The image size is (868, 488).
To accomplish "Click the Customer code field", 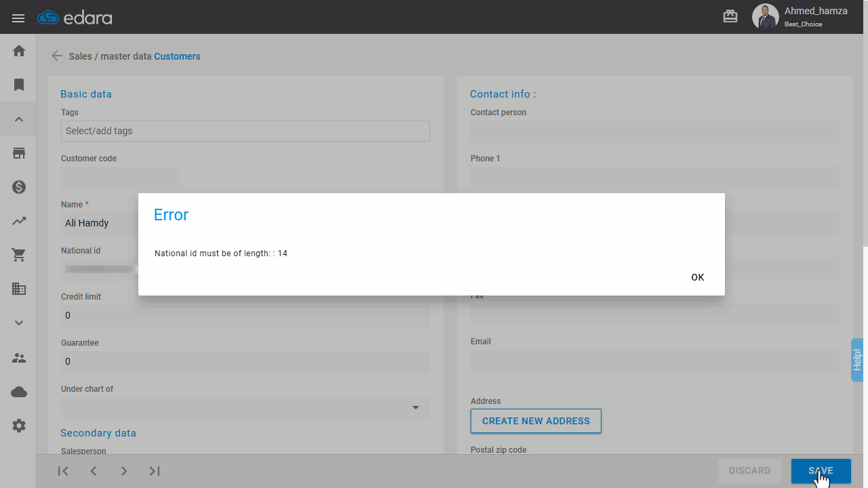I will [x=119, y=178].
